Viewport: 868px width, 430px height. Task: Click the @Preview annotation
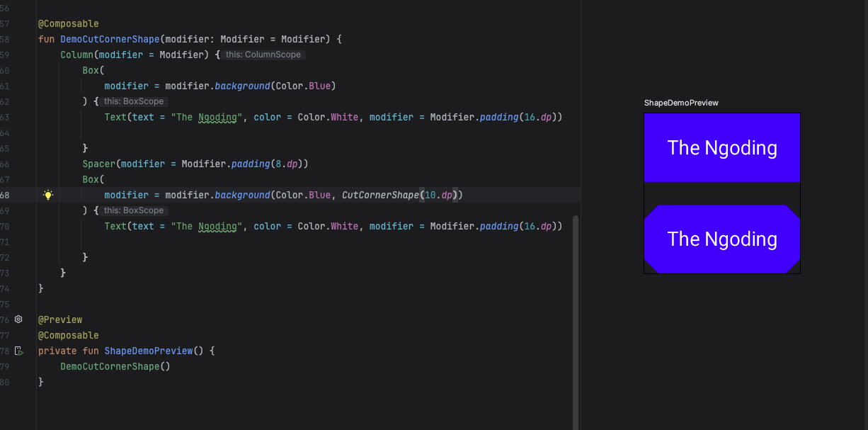[x=60, y=319]
